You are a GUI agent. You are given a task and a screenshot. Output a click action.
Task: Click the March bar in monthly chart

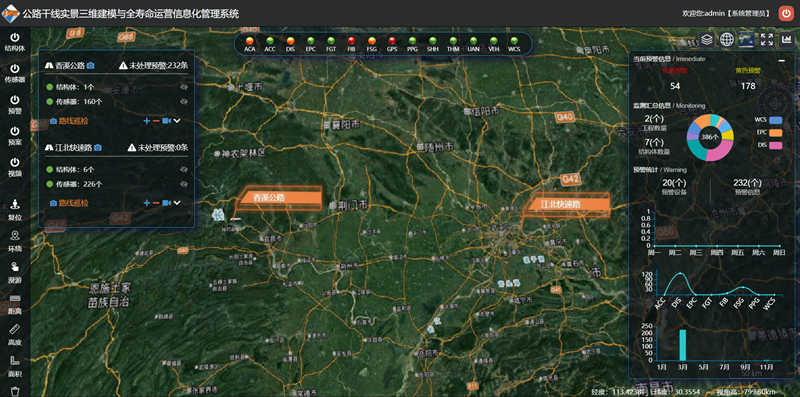point(683,345)
